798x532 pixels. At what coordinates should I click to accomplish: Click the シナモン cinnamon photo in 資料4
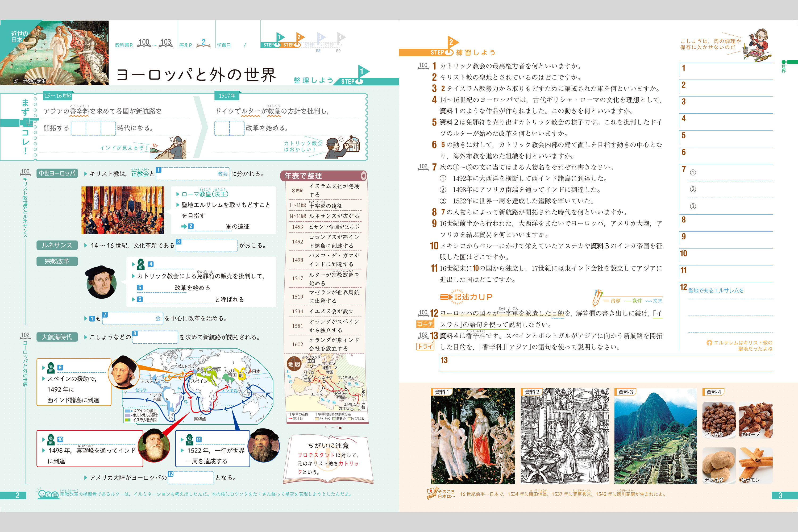[756, 465]
